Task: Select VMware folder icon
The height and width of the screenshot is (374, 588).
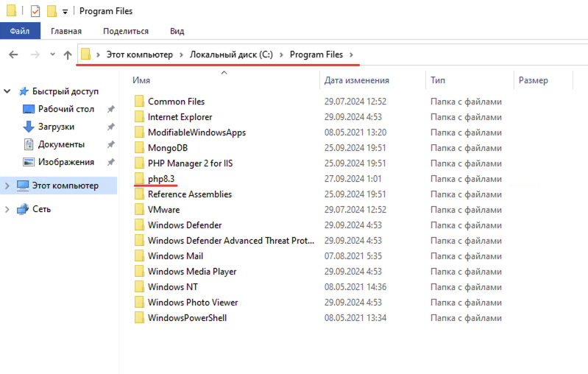Action: coord(139,209)
